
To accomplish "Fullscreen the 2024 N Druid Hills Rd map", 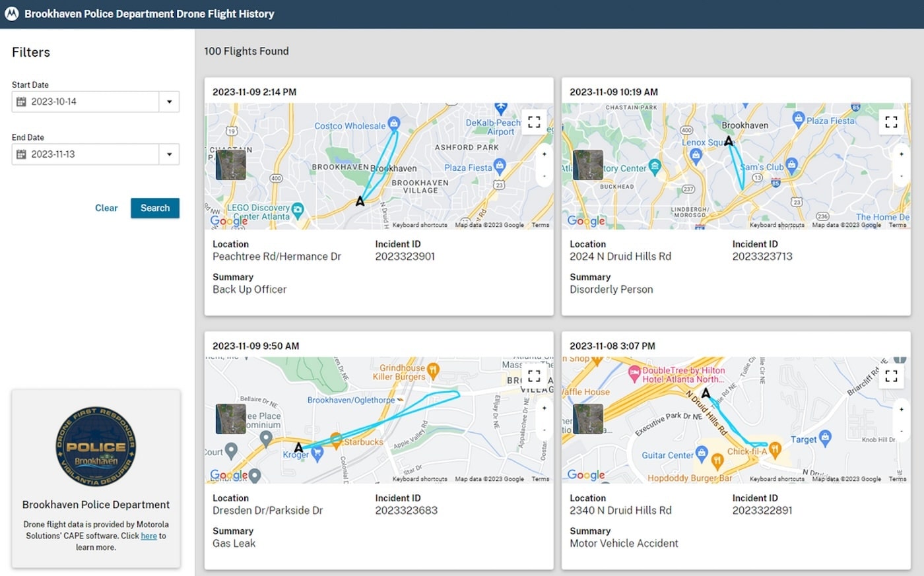I will 891,121.
